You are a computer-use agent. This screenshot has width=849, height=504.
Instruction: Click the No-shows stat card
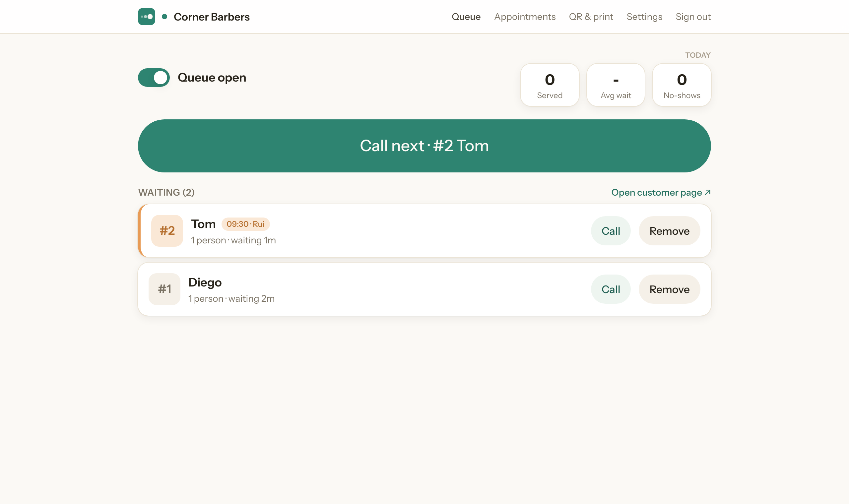click(x=682, y=85)
